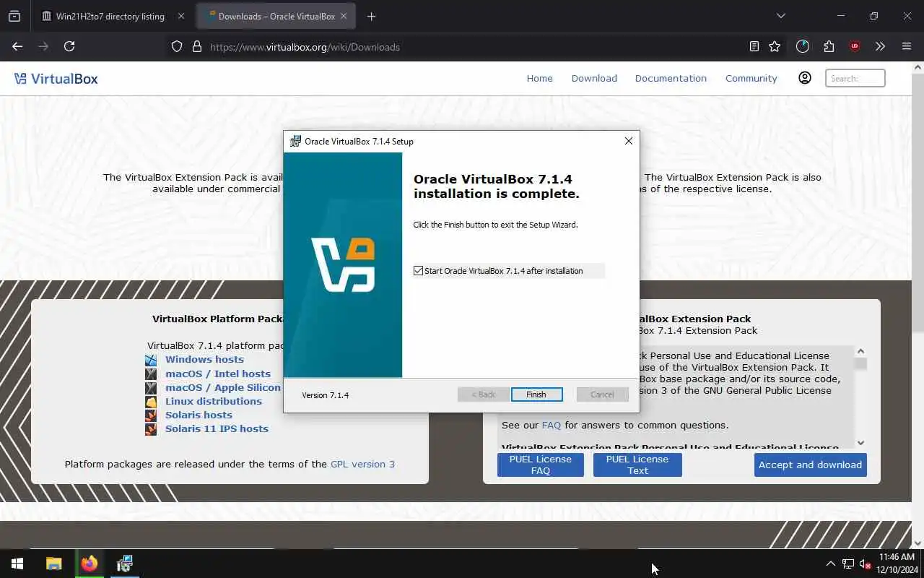Open Solaris 11 IPS hosts link
This screenshot has width=924, height=578.
(217, 428)
